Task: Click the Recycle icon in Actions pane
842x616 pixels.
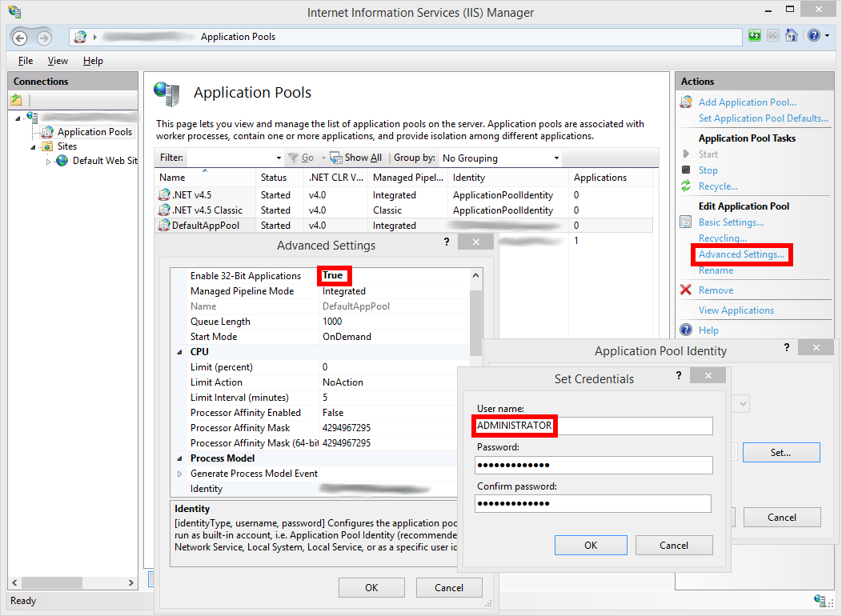Action: click(x=686, y=186)
